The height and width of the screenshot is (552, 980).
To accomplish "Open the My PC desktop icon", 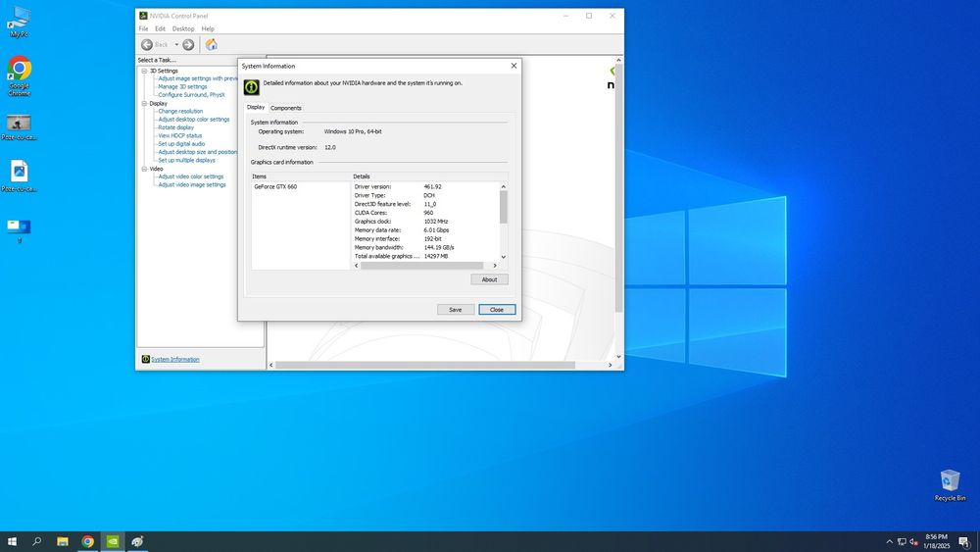I will (x=19, y=22).
